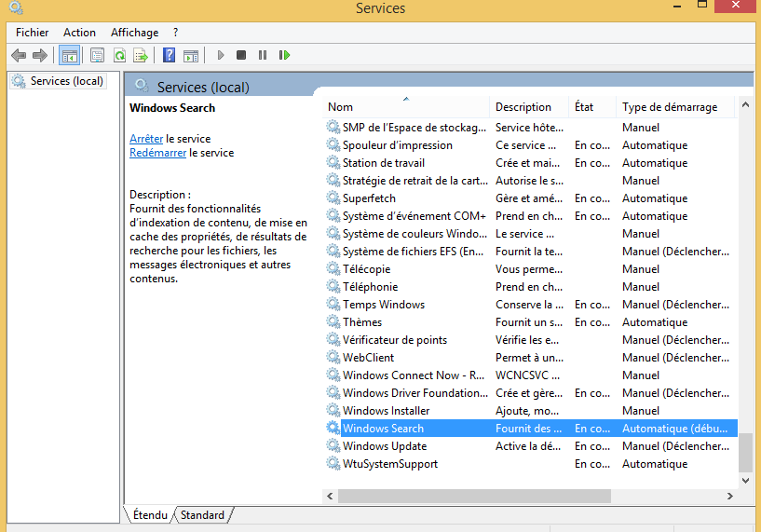Click 'Active la dé...' description cell

(x=528, y=445)
